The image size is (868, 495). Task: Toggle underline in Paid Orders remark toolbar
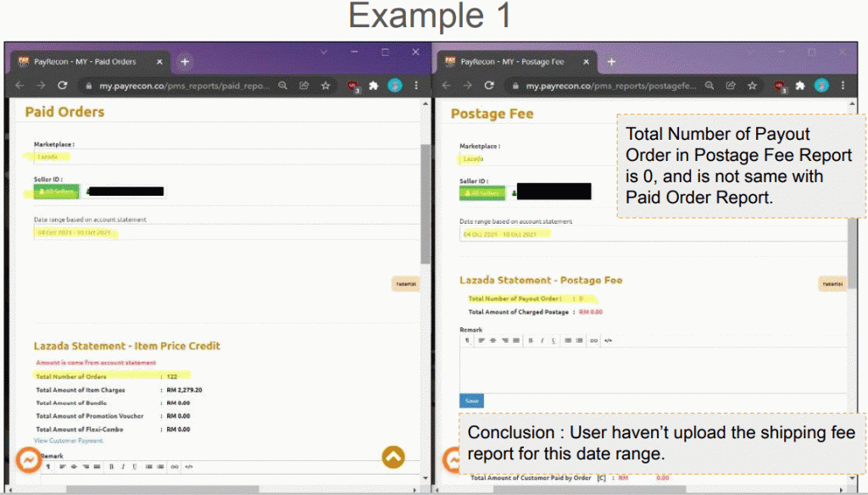pos(135,467)
